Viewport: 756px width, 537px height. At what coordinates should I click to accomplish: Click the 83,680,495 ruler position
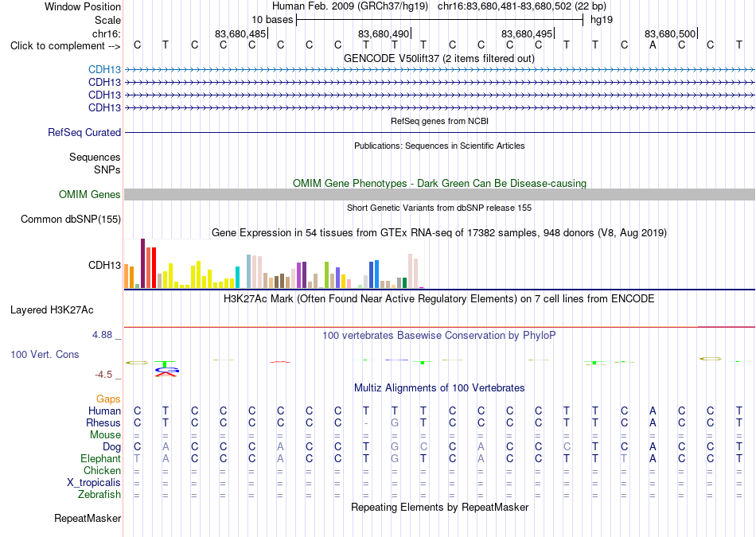[x=527, y=33]
